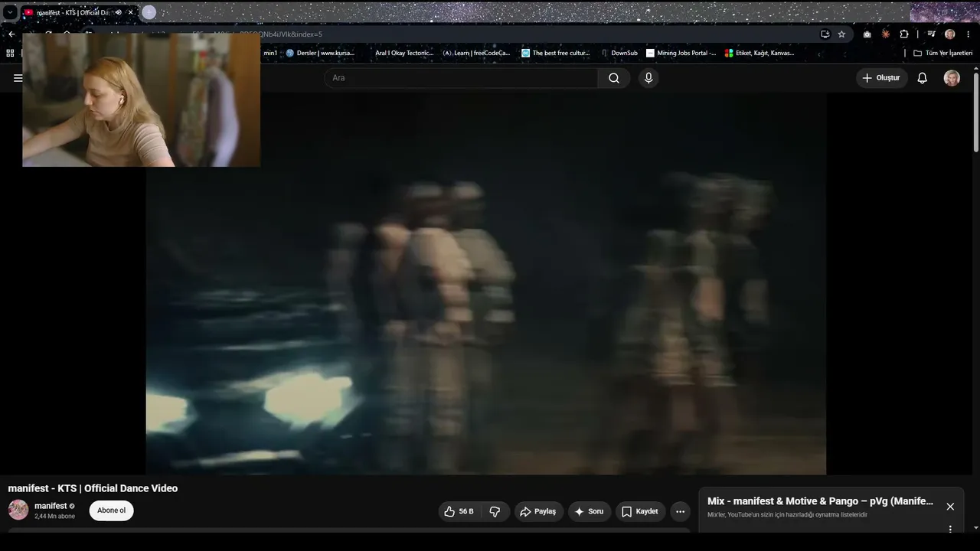Go back with browser back arrow
The width and height of the screenshot is (980, 551).
point(11,34)
